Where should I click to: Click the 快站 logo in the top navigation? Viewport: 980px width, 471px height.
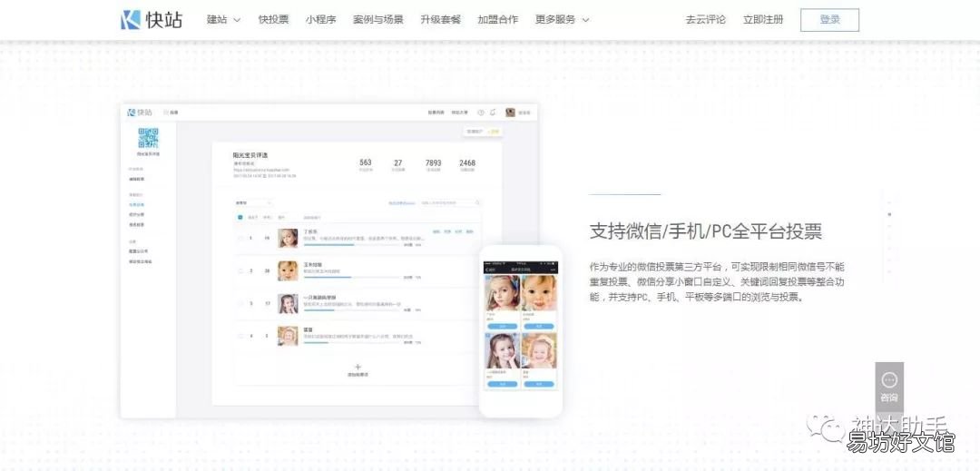tap(152, 19)
